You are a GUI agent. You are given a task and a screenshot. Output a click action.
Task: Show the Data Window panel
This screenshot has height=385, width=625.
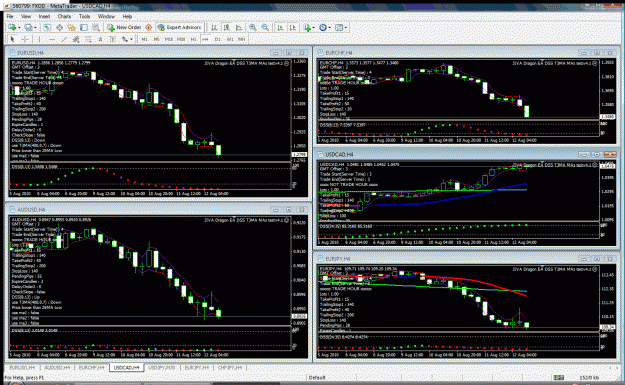point(59,28)
